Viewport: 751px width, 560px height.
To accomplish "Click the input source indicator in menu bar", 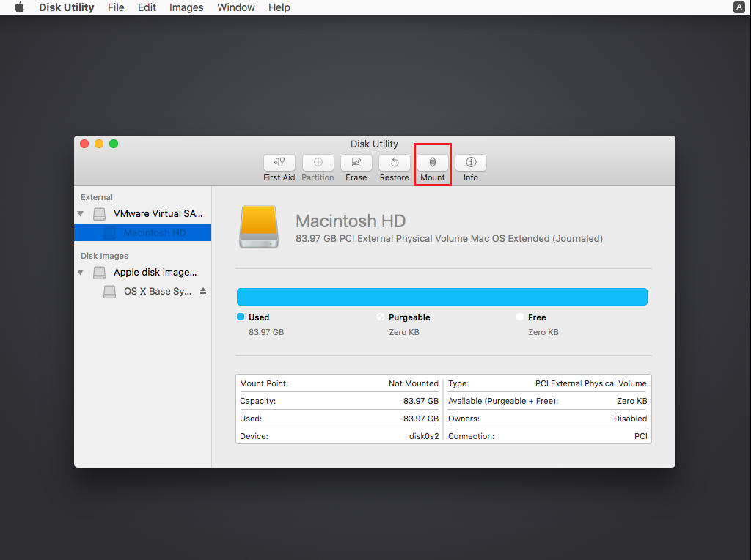I will pyautogui.click(x=739, y=7).
